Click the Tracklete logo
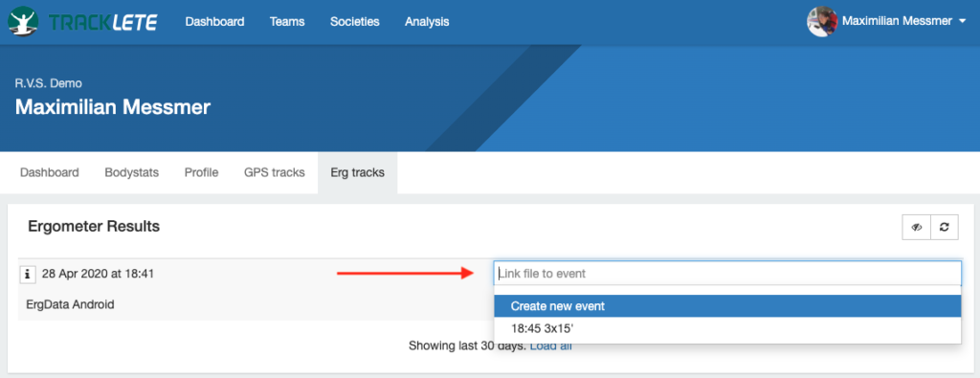980x378 pixels. [82, 22]
